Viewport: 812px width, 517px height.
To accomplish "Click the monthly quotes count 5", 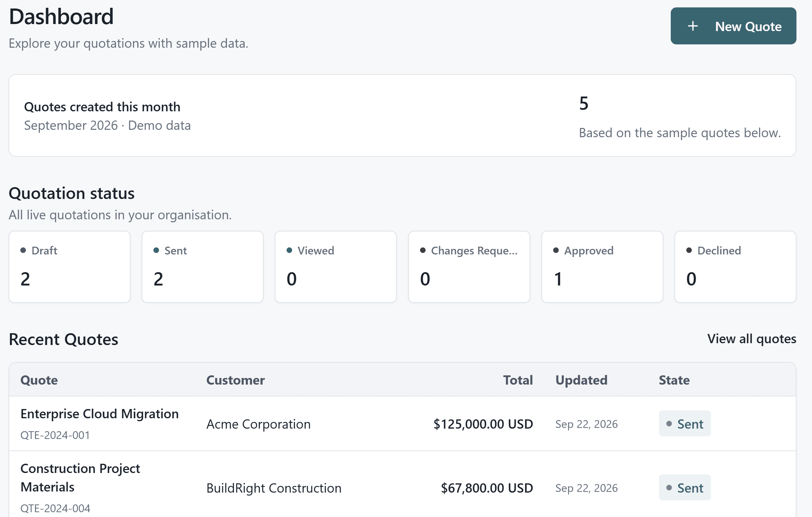I will tap(584, 103).
